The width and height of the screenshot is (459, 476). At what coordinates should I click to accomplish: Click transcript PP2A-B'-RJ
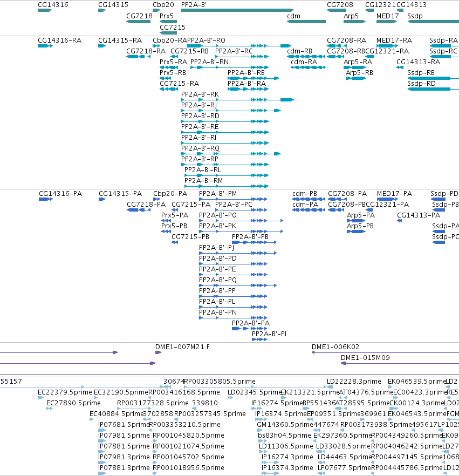click(x=231, y=111)
